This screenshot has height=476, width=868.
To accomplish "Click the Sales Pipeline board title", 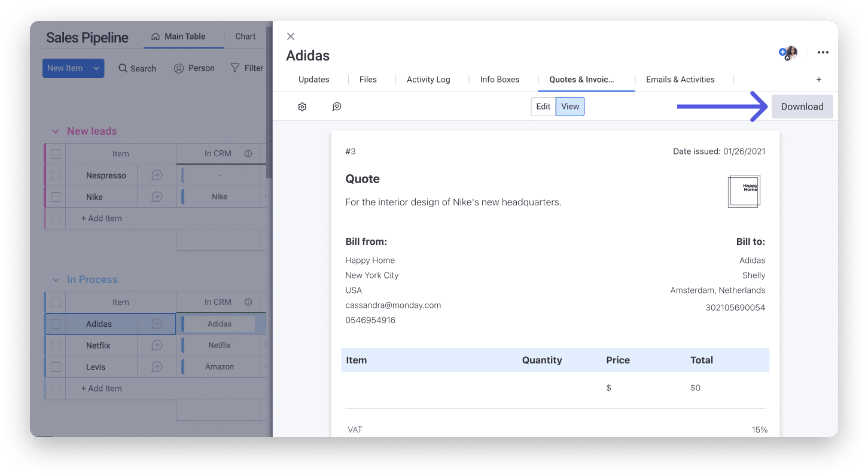I will point(87,38).
